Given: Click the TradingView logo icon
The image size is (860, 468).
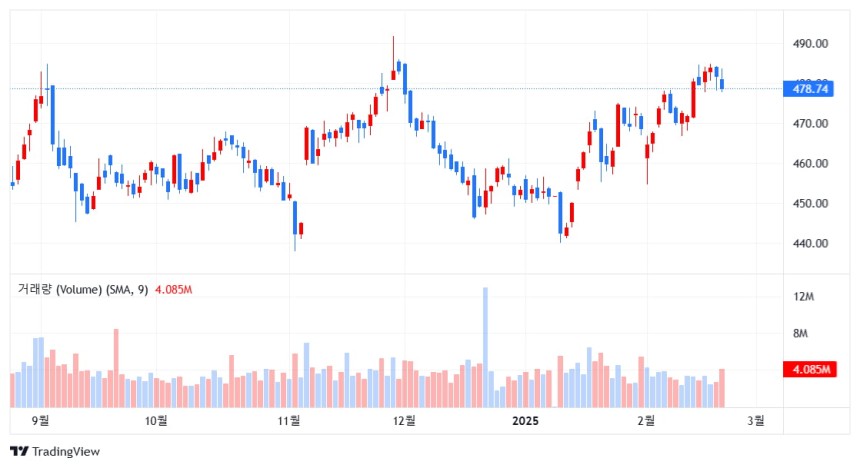Looking at the screenshot, I should 19,452.
